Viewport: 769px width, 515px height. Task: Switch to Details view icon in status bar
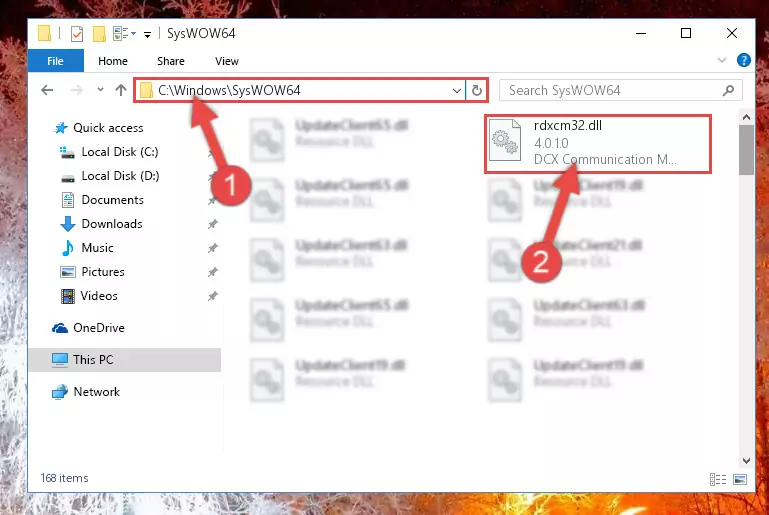(718, 479)
